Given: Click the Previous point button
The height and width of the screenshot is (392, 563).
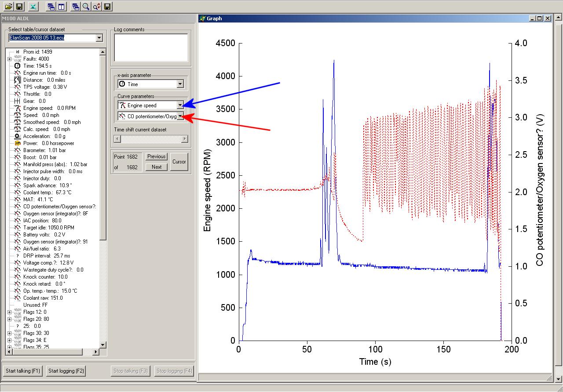Looking at the screenshot, I should (x=157, y=156).
